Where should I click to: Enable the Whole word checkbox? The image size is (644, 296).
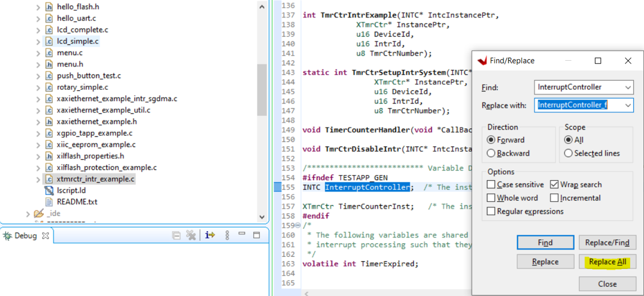pos(491,198)
